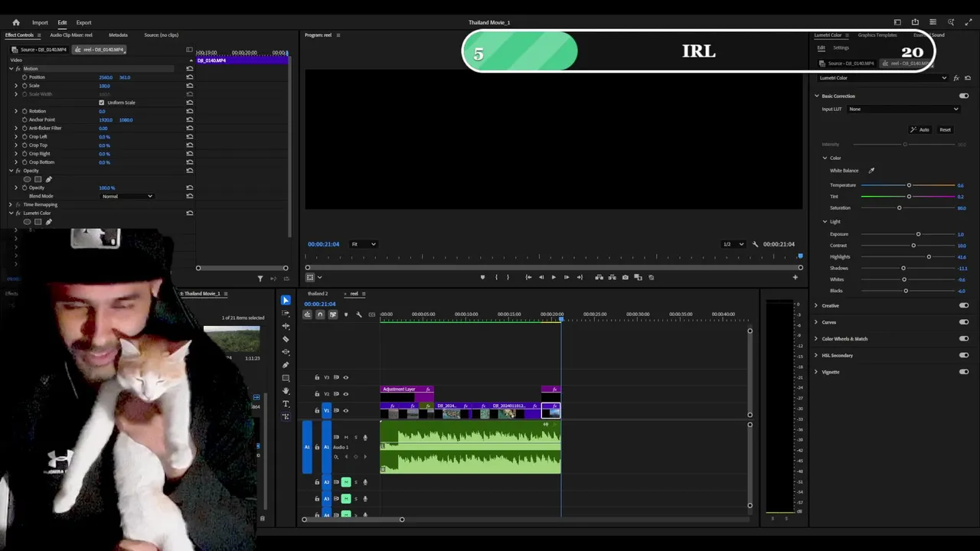Open the Blend Mode dropdown
Image resolution: width=980 pixels, height=551 pixels.
coord(127,197)
